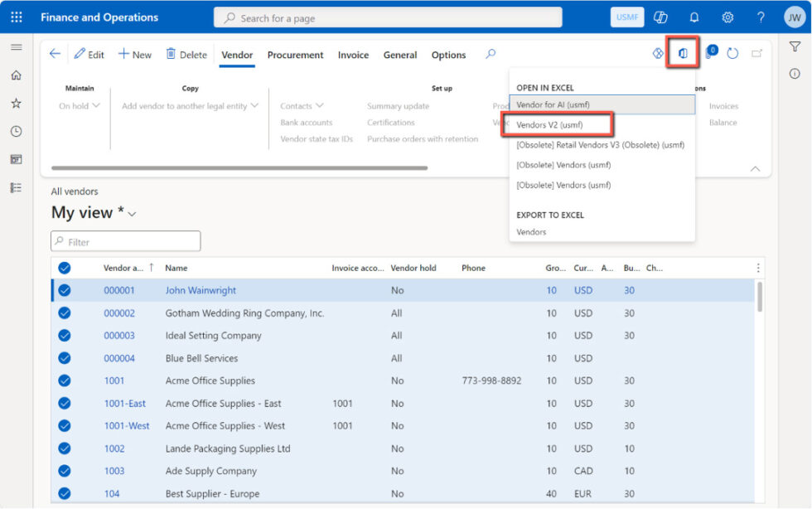Switch to the Procurement tab
Viewport: 812px width, 509px height.
[x=295, y=55]
